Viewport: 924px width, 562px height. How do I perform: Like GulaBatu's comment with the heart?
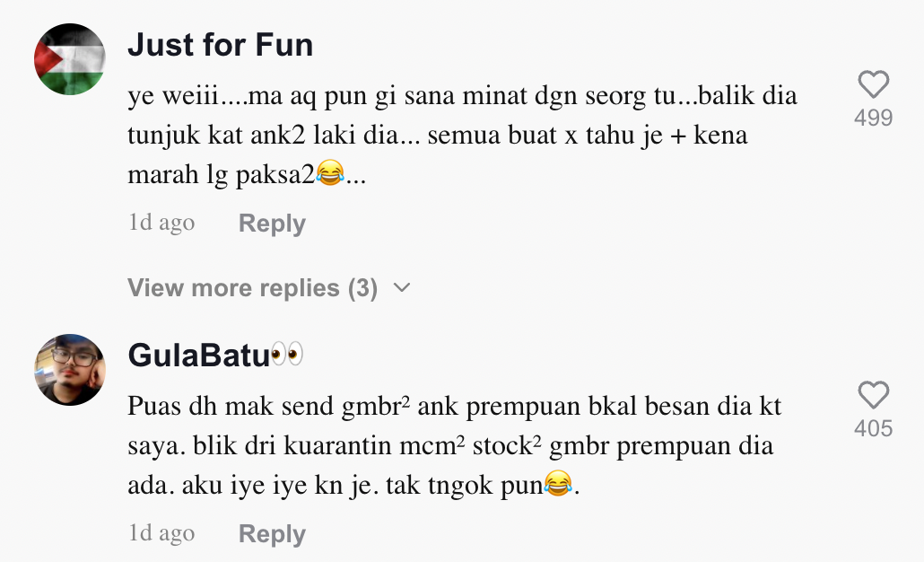tap(873, 396)
